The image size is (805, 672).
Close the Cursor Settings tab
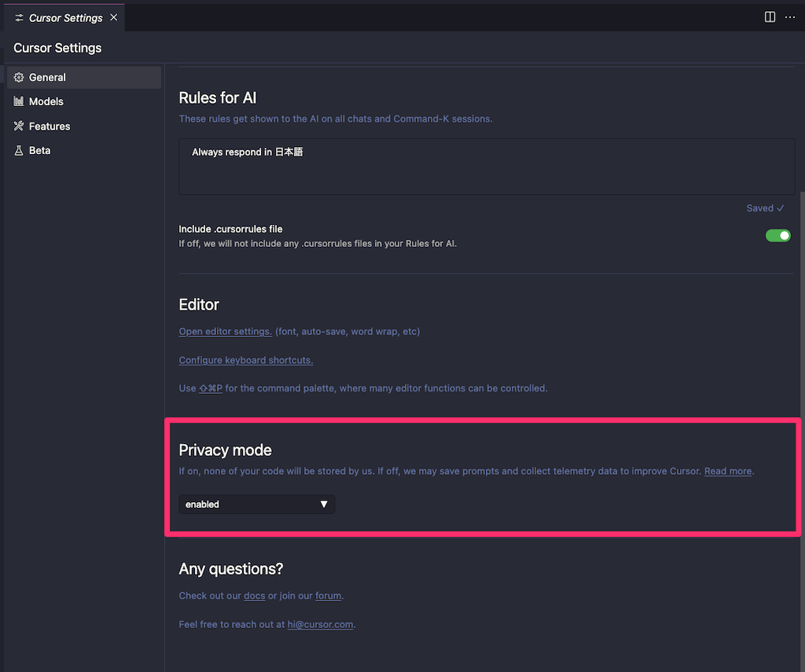[113, 17]
